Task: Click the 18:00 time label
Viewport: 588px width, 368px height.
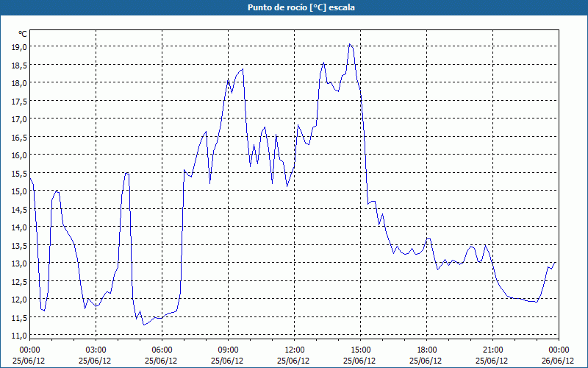Action: pyautogui.click(x=426, y=350)
